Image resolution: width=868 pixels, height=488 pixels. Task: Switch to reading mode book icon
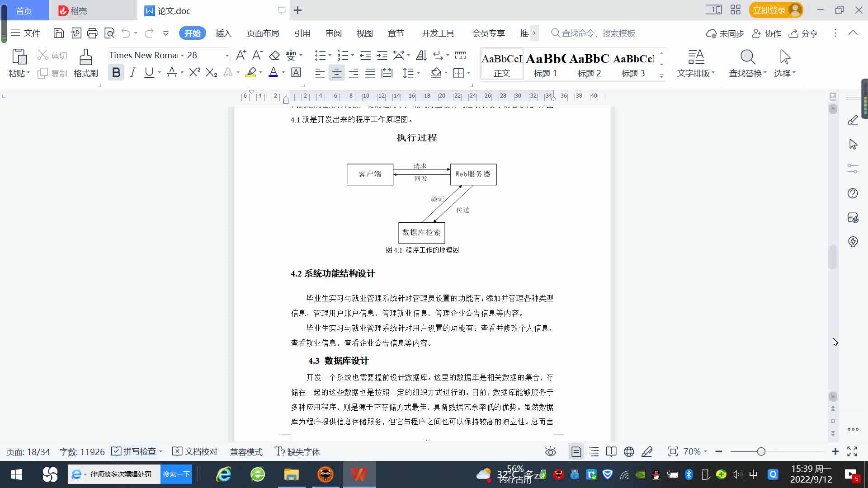(x=611, y=452)
